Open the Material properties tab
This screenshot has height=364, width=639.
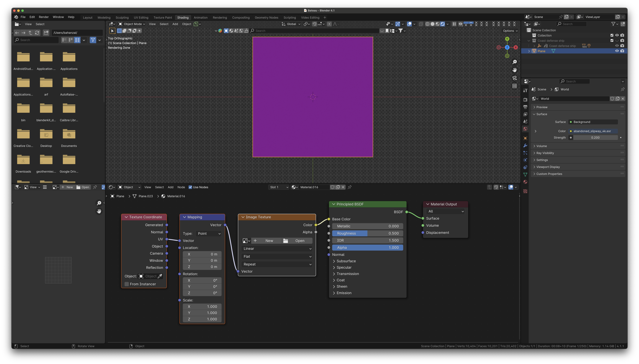coord(525,182)
